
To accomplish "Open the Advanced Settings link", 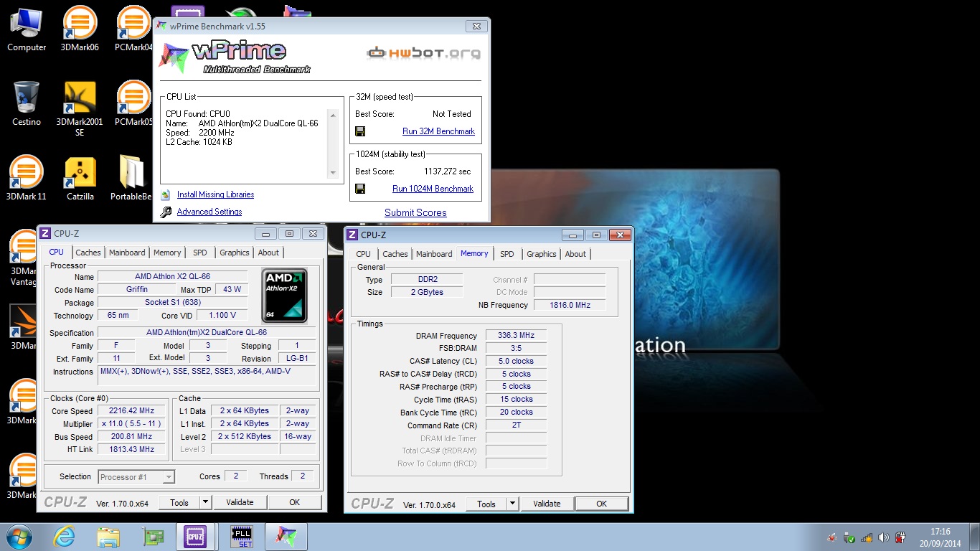I will [x=209, y=212].
